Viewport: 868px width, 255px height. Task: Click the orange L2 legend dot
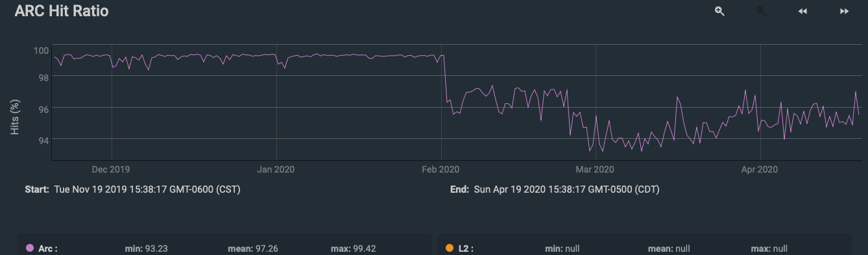[x=449, y=248]
